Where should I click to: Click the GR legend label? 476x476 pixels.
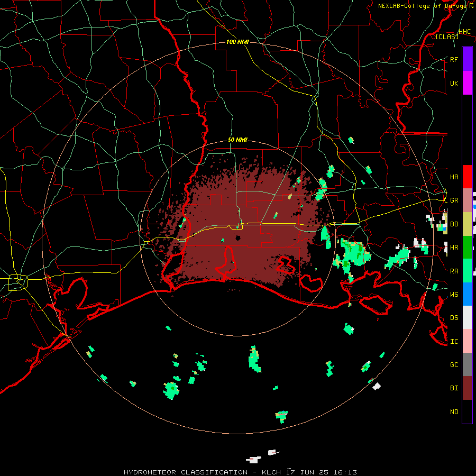pyautogui.click(x=454, y=200)
